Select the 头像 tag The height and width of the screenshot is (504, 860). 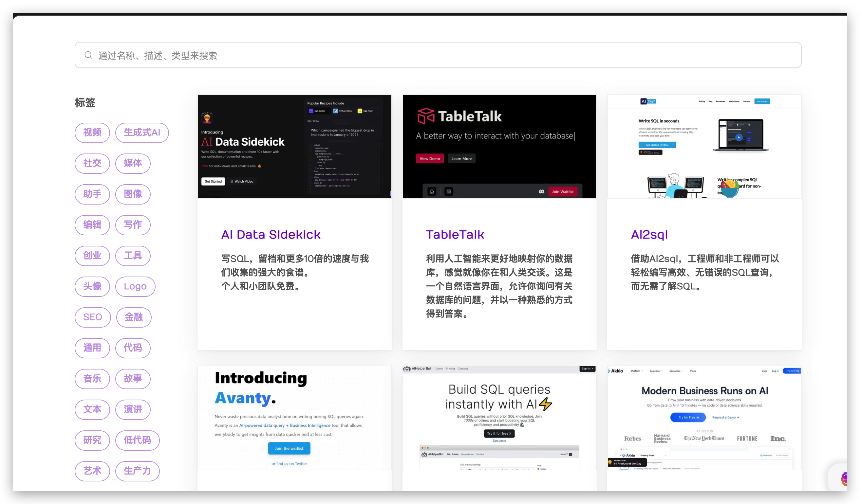click(92, 286)
